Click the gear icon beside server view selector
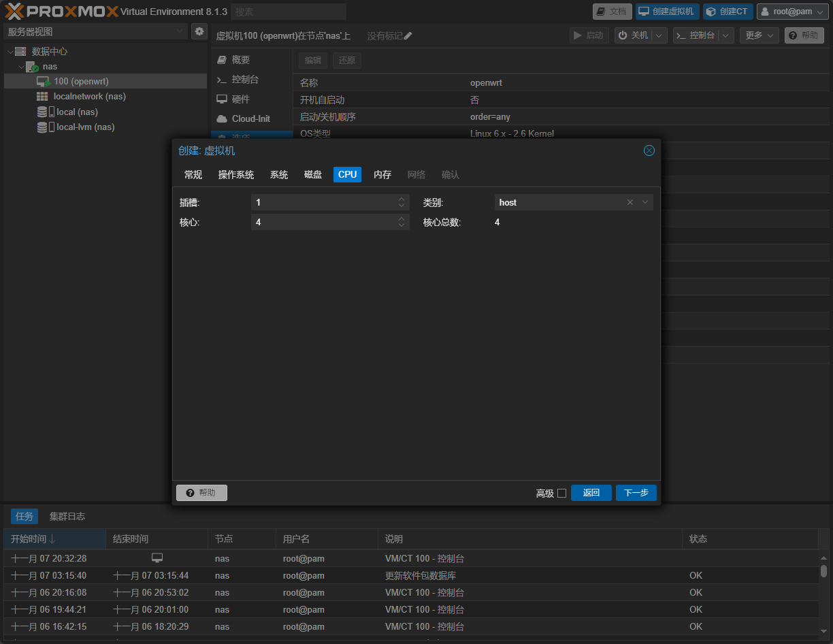 point(199,31)
